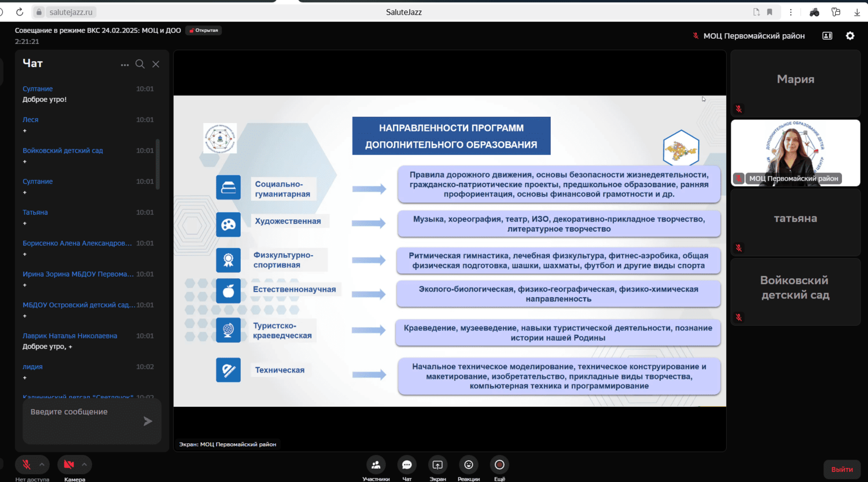Click sender name Войковский детский сад in chat
The image size is (868, 482).
62,150
